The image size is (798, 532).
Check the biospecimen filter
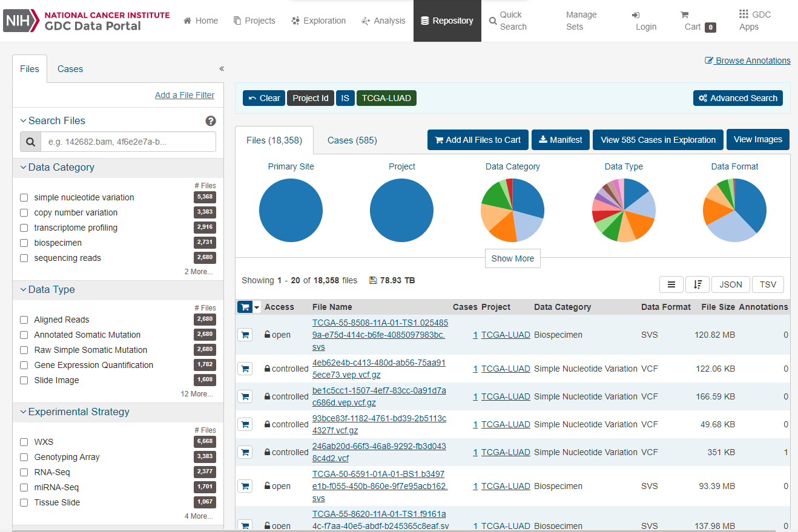tap(24, 243)
